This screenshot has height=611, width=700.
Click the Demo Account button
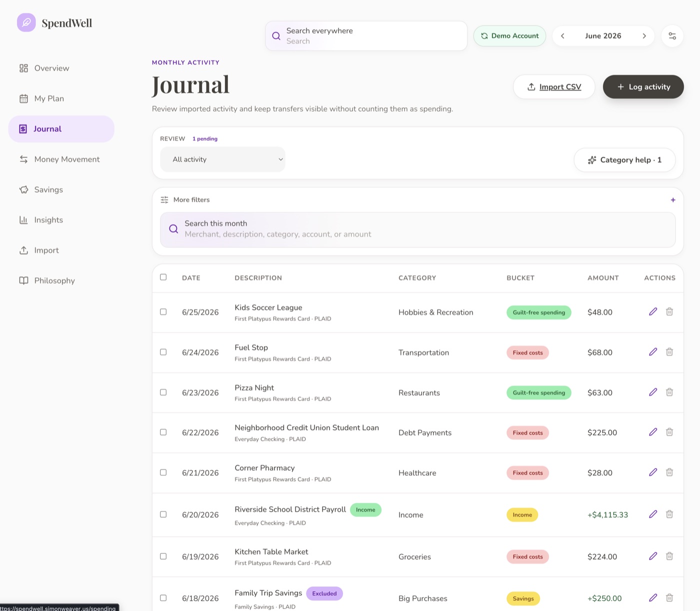(x=509, y=36)
